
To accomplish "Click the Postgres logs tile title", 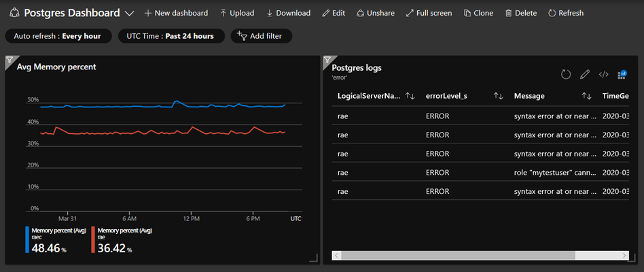I will (357, 68).
